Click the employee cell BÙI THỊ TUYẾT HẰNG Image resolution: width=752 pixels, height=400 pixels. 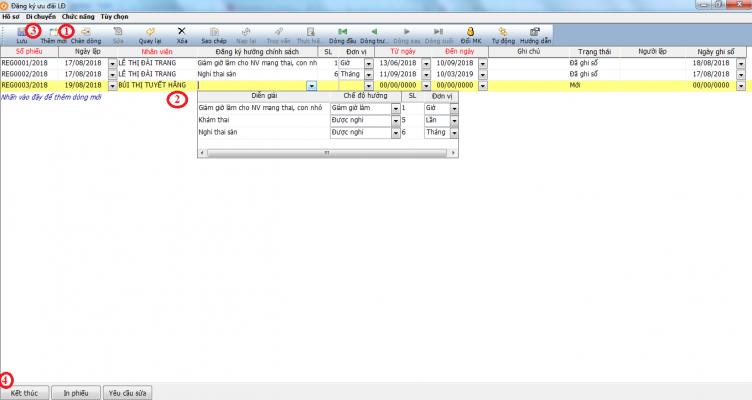[x=157, y=85]
